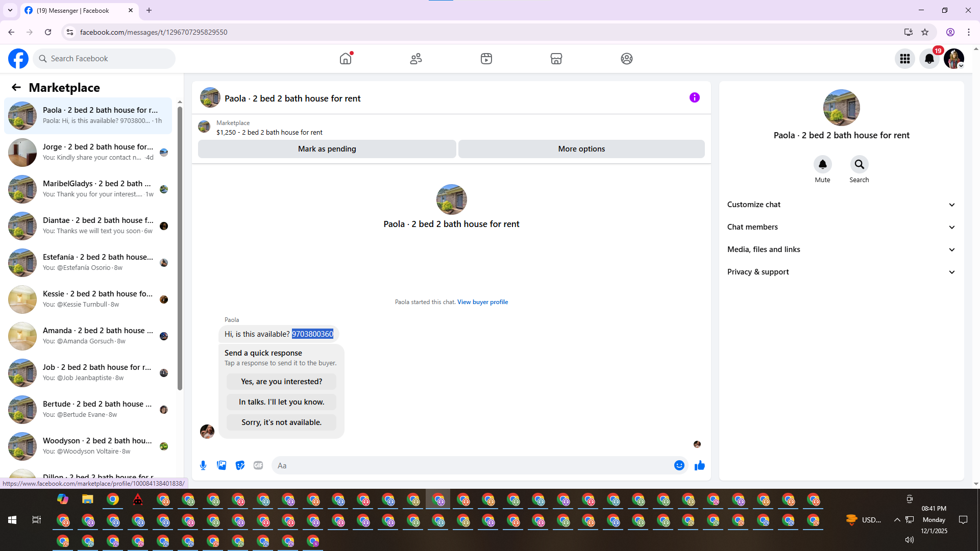Image resolution: width=980 pixels, height=551 pixels.
Task: Choose a GIF
Action: coord(258,465)
